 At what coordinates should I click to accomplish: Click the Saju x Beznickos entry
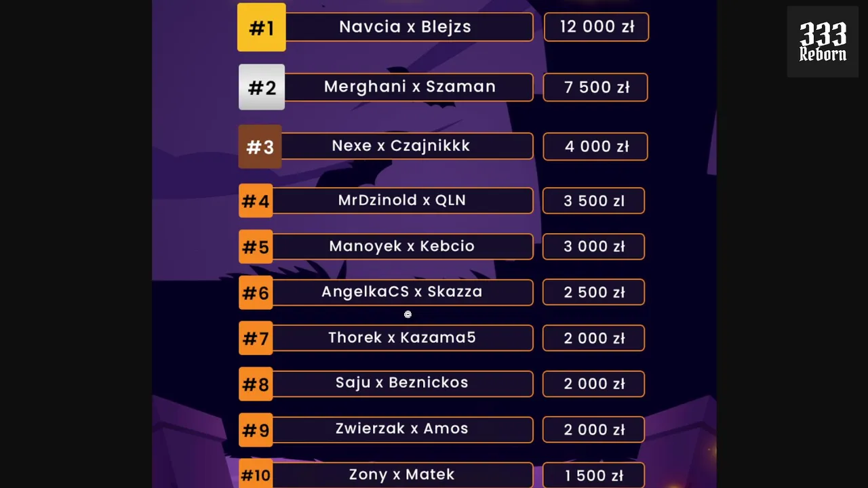402,383
